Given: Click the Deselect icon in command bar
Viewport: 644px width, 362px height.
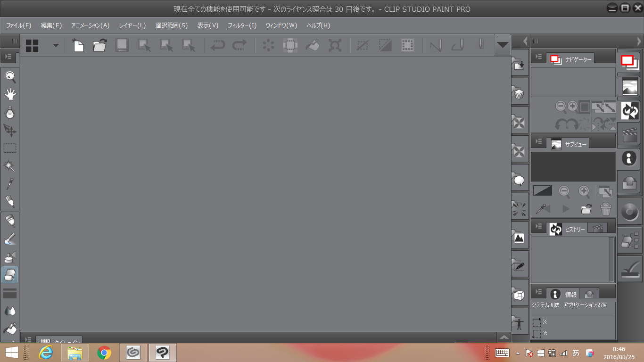Looking at the screenshot, I should [363, 45].
